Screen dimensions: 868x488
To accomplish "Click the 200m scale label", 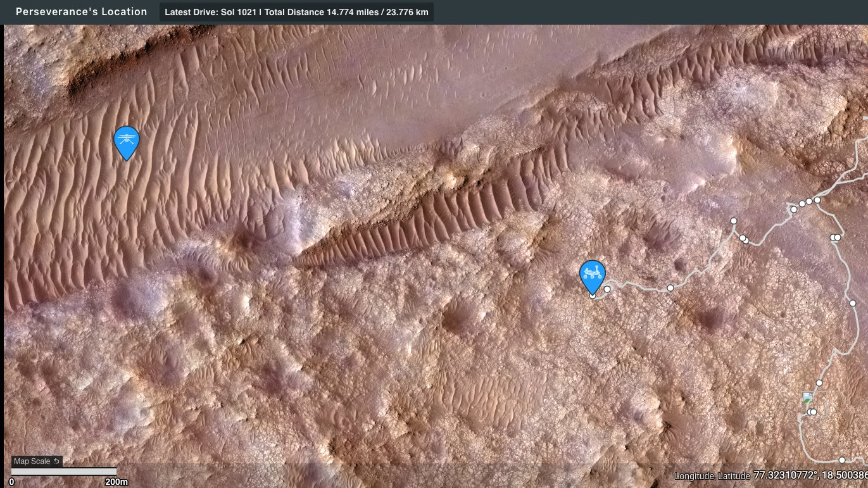I will click(116, 482).
